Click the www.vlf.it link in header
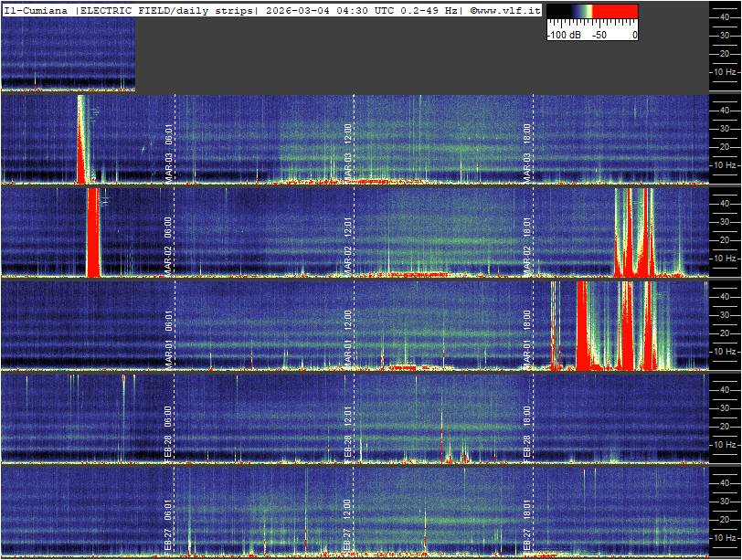The height and width of the screenshot is (560, 742). (506, 9)
